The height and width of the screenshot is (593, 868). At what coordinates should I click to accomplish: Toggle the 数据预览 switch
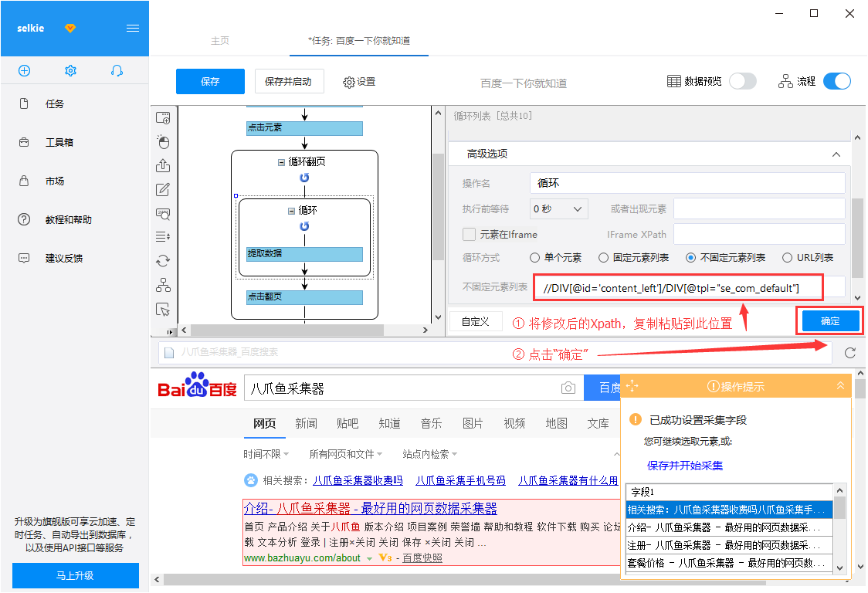click(742, 81)
